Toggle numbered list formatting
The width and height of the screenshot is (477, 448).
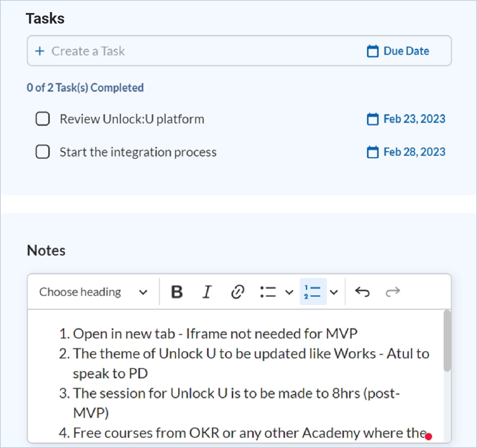click(312, 292)
